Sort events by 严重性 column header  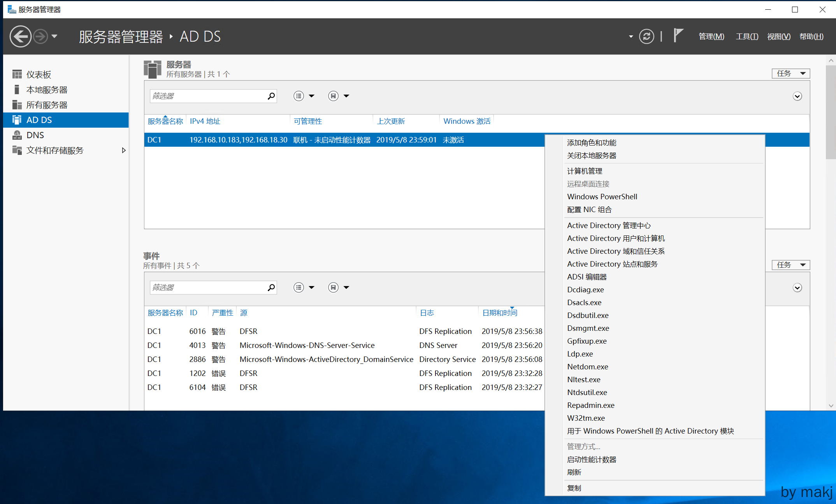pos(222,313)
